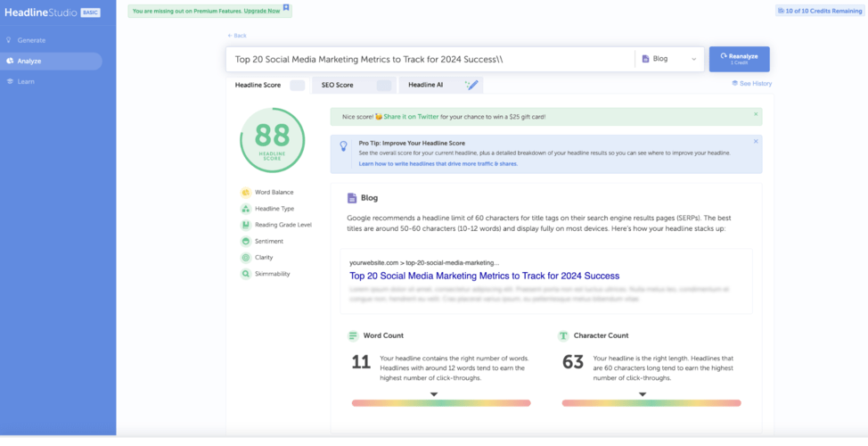The image size is (868, 446).
Task: Dismiss the Nice score green notification
Action: (756, 114)
